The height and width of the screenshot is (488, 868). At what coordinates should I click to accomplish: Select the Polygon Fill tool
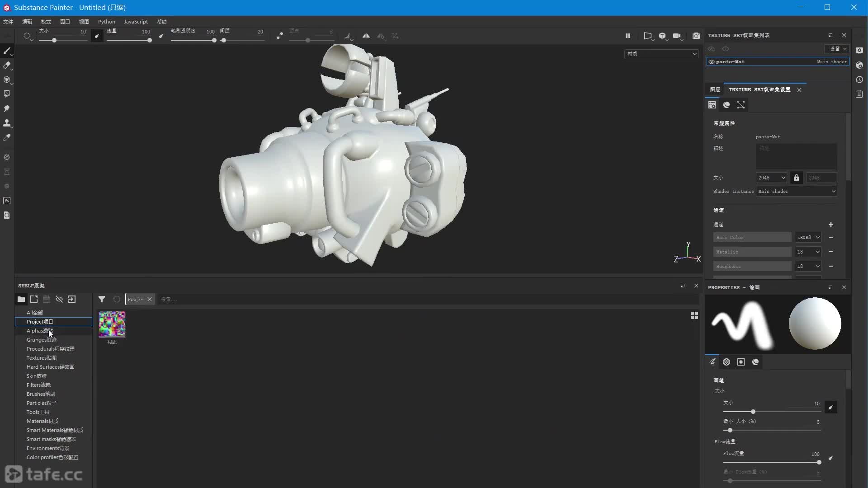[x=7, y=94]
